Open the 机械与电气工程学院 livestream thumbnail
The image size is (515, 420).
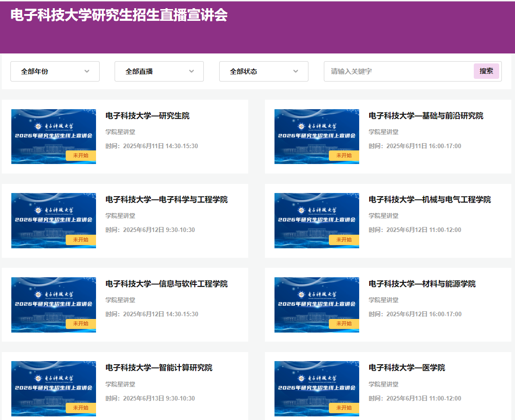pos(317,221)
